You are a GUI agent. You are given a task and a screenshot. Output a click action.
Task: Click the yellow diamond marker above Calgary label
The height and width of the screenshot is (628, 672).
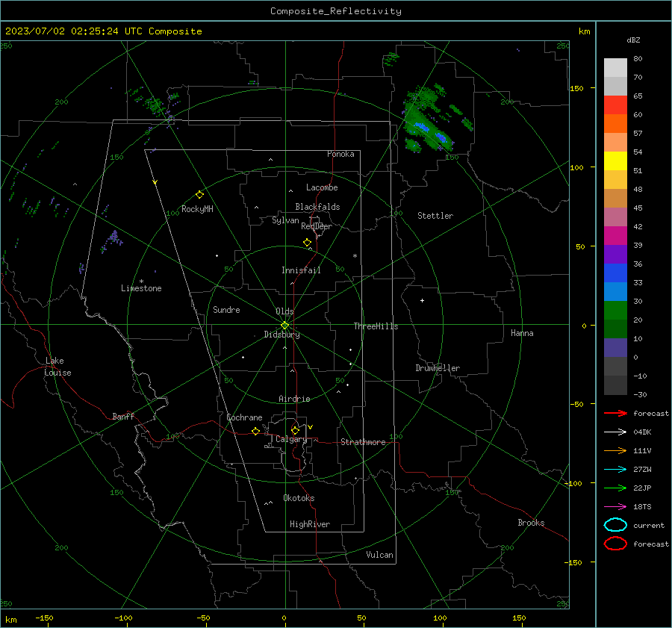[x=295, y=430]
